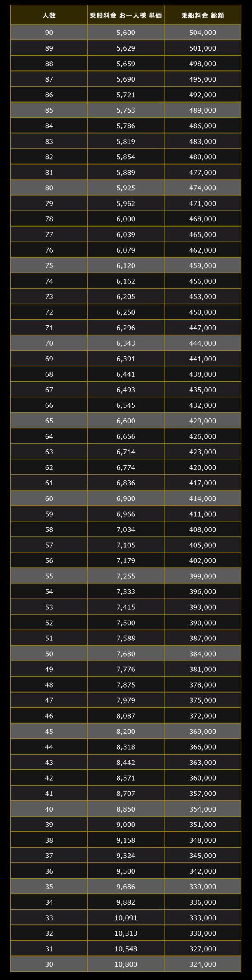Viewport: 252px width, 980px height.
Task: Click the 504,000 total fare cell
Action: click(x=203, y=33)
